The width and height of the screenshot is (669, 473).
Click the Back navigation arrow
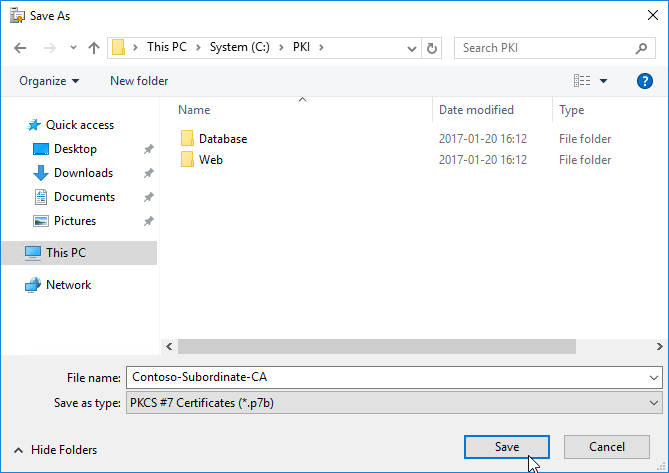20,48
